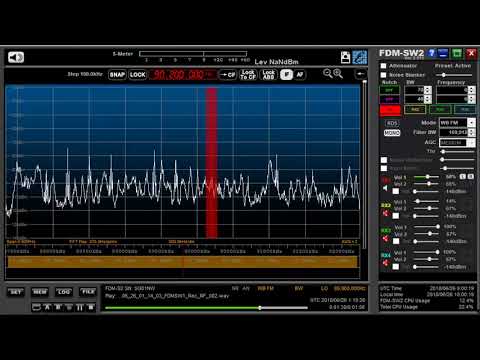Screen dimensions: 480x360
Task: Select the RX4 receiver tab
Action: point(465,109)
